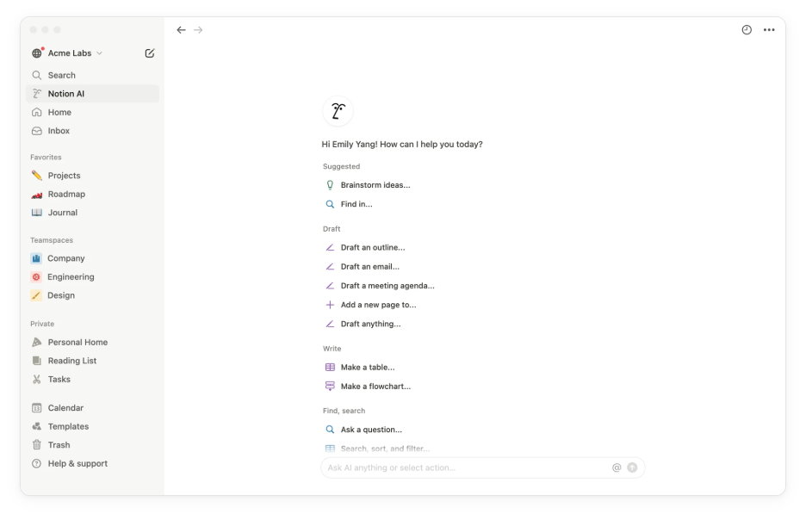Screen dimensions: 812x514
Task: Open Inbox in the sidebar
Action: click(92, 131)
